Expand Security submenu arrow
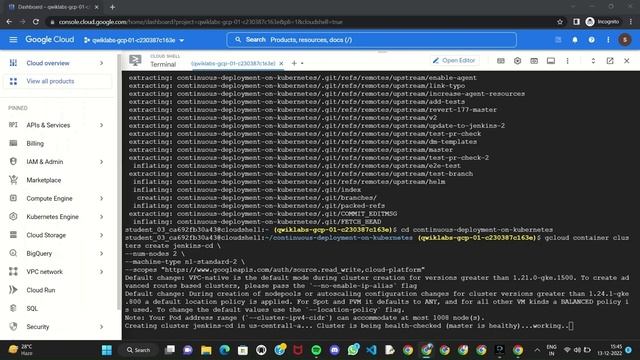 click(x=101, y=327)
